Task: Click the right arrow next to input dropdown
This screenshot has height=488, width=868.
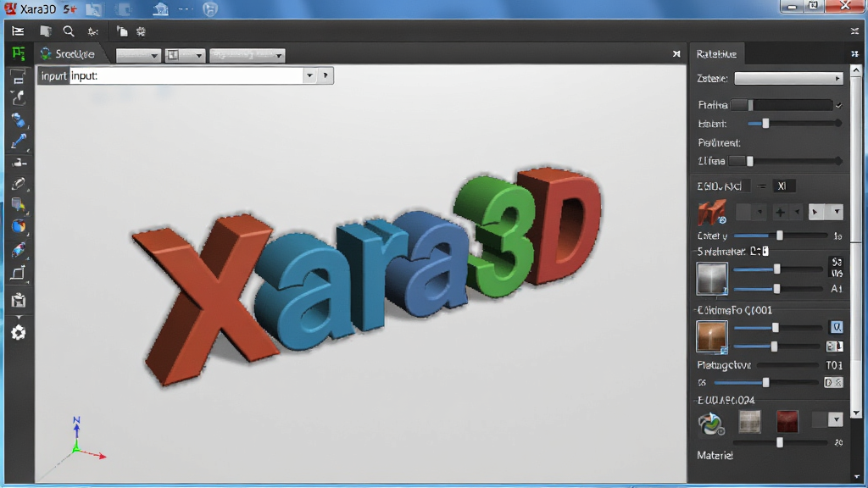Action: click(x=325, y=75)
